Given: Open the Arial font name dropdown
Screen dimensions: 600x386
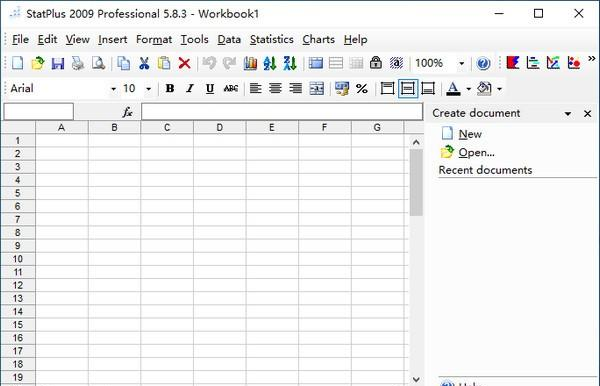Looking at the screenshot, I should click(113, 89).
